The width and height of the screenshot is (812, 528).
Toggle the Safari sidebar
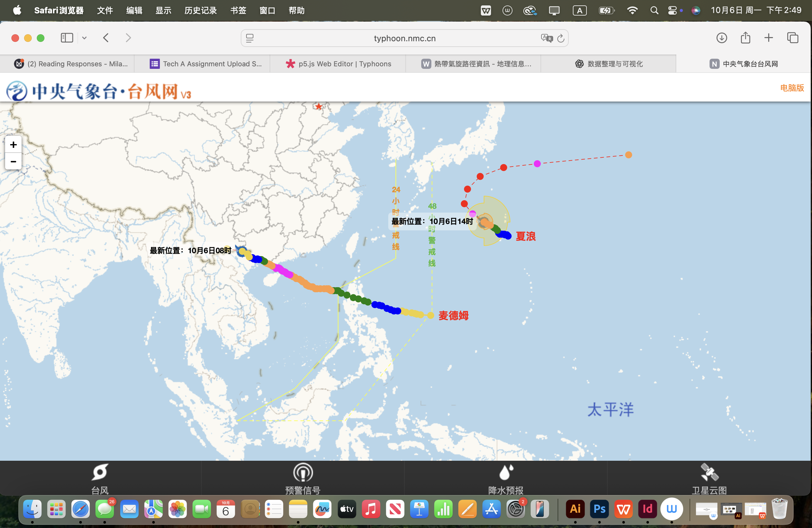coord(67,38)
